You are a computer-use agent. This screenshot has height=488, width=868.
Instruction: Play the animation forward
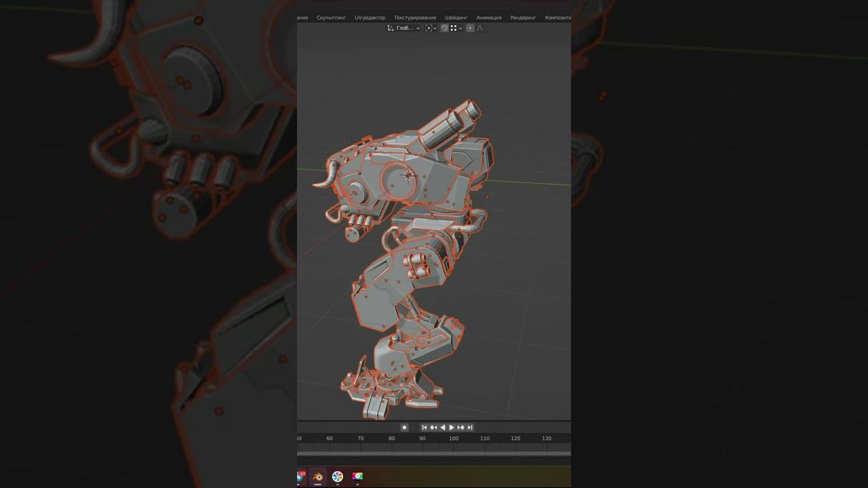click(452, 427)
